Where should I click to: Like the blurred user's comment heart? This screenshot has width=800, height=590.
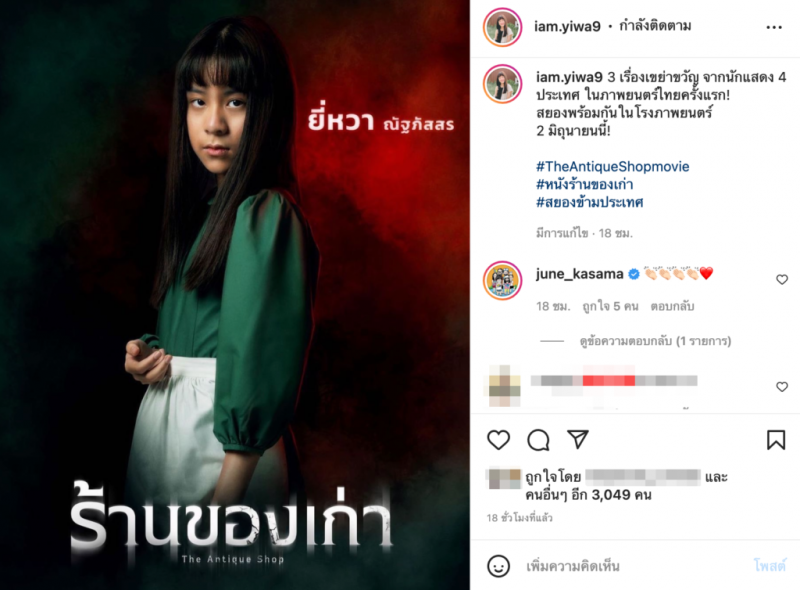click(782, 387)
